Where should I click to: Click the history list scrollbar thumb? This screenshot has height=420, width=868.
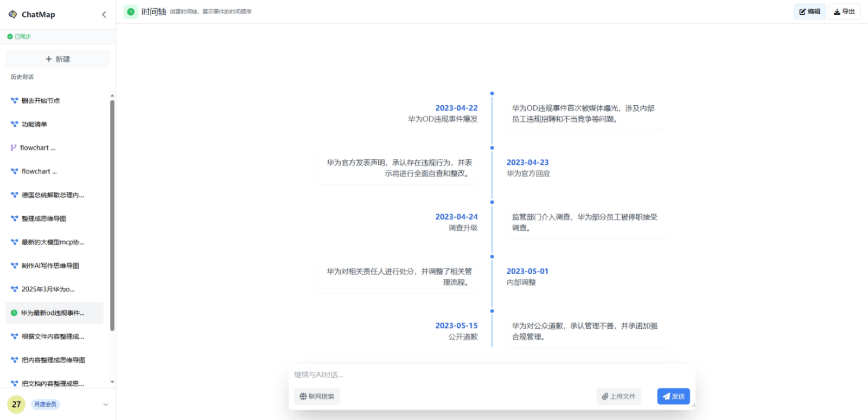(112, 215)
